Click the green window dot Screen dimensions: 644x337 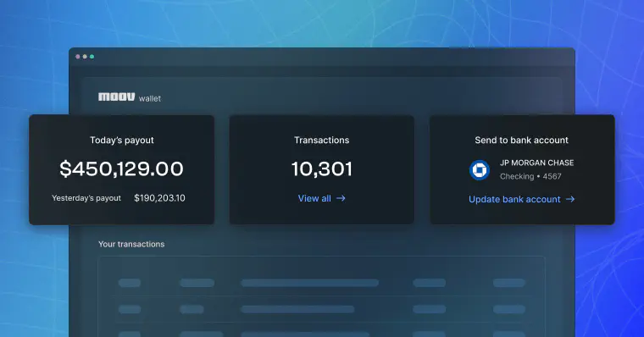92,57
